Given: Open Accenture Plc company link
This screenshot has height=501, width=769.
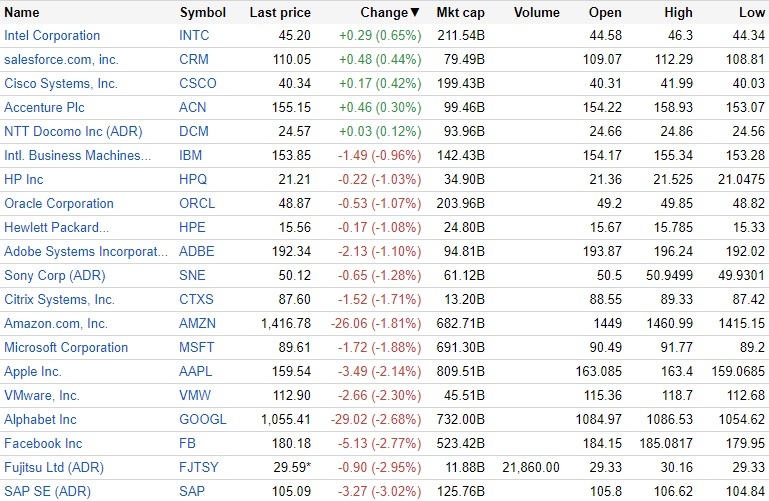Looking at the screenshot, I should [44, 108].
